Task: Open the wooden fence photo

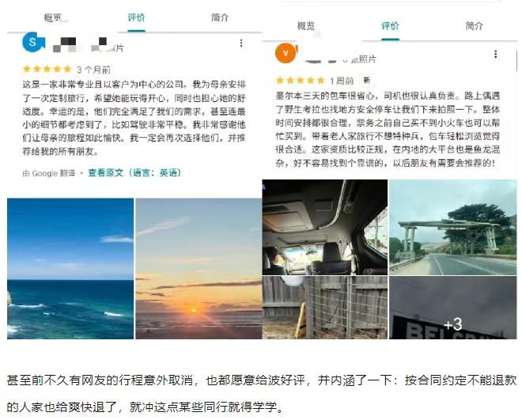Action: [x=325, y=308]
